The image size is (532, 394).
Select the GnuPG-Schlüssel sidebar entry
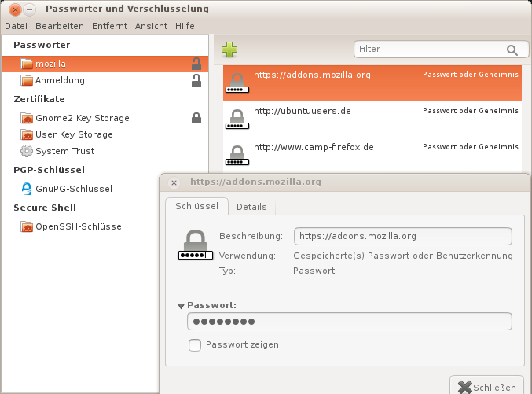pyautogui.click(x=73, y=189)
